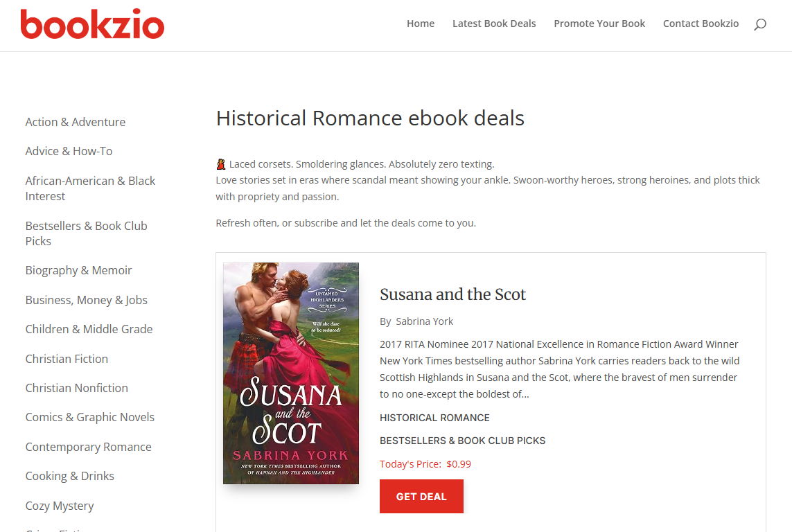Image resolution: width=792 pixels, height=532 pixels.
Task: Browse Contemporary Romance deals
Action: pyautogui.click(x=88, y=447)
